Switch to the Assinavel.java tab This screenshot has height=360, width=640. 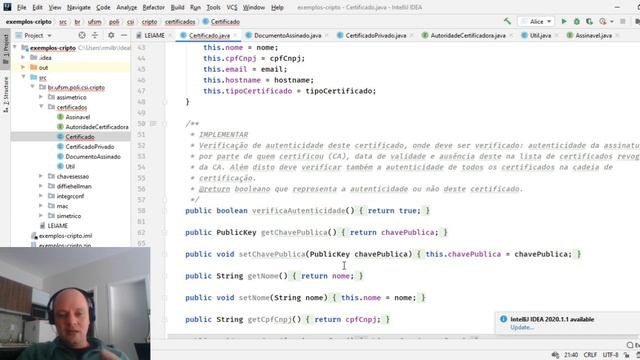593,36
